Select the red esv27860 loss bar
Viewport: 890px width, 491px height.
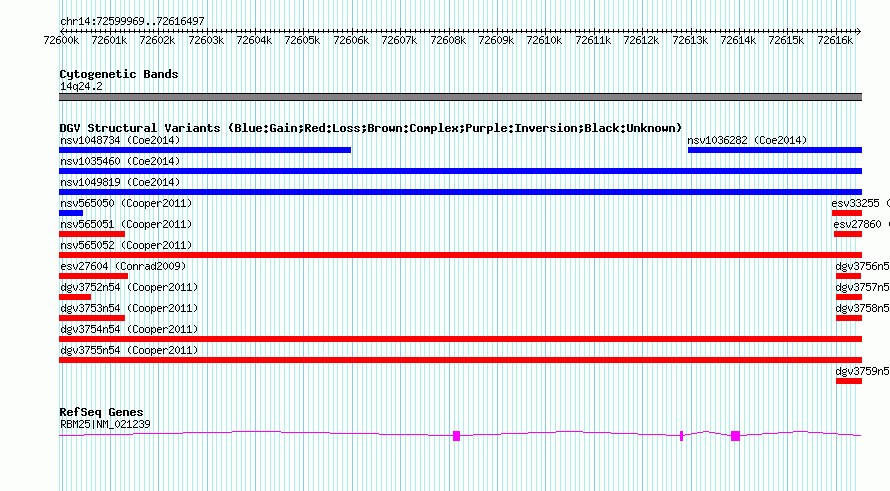click(848, 234)
